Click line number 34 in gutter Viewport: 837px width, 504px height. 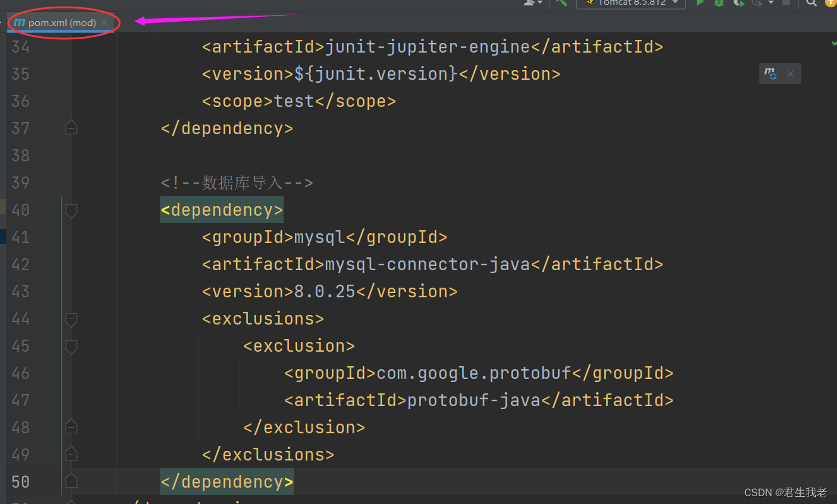pyautogui.click(x=21, y=47)
